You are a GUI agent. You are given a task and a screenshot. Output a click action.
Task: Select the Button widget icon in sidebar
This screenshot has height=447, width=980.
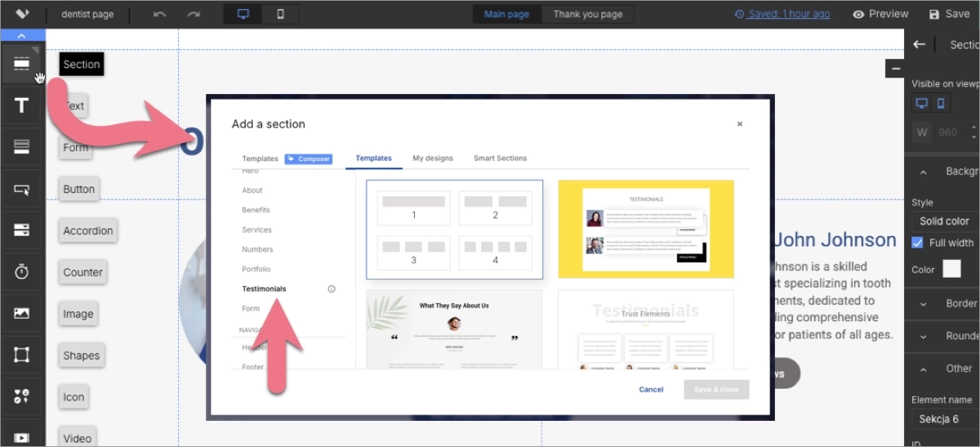(21, 189)
